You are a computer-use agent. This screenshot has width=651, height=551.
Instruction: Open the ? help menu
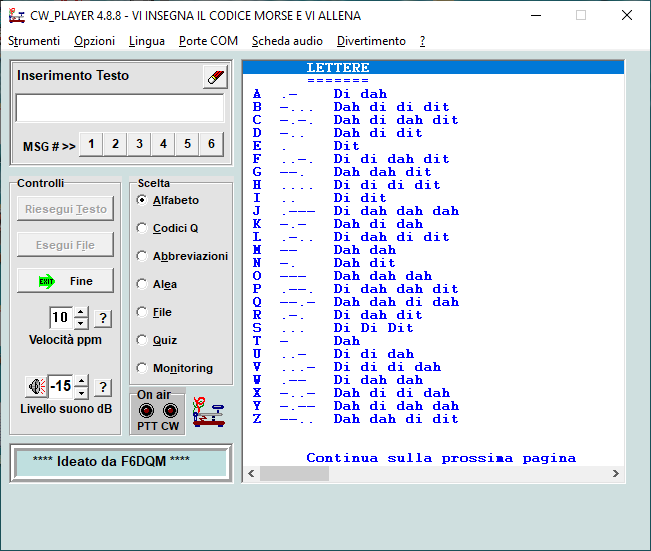point(422,41)
